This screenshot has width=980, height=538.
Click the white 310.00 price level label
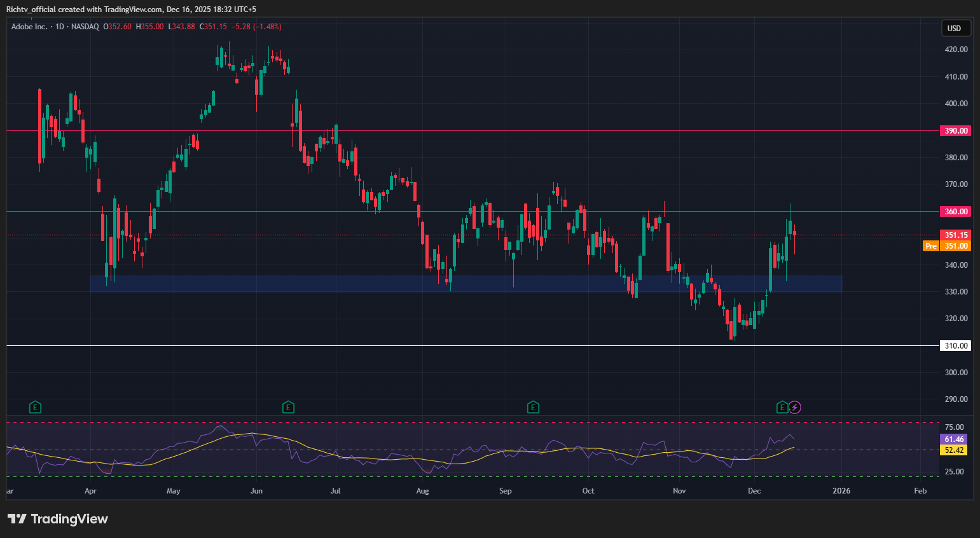point(955,345)
